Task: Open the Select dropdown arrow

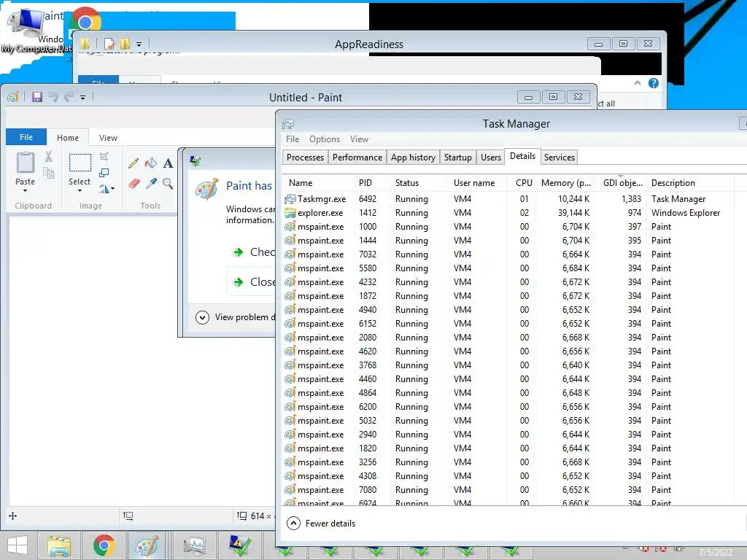Action: pos(80,191)
